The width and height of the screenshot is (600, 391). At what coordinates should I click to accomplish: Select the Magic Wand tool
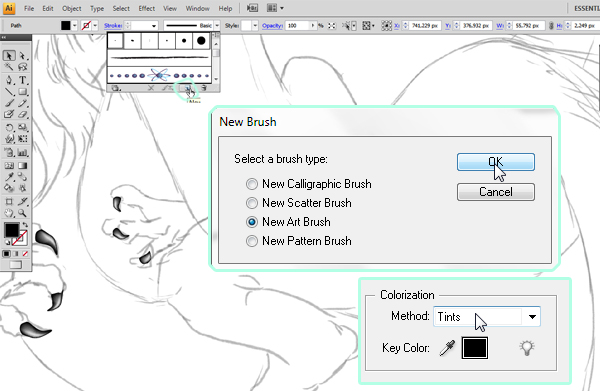pyautogui.click(x=8, y=67)
